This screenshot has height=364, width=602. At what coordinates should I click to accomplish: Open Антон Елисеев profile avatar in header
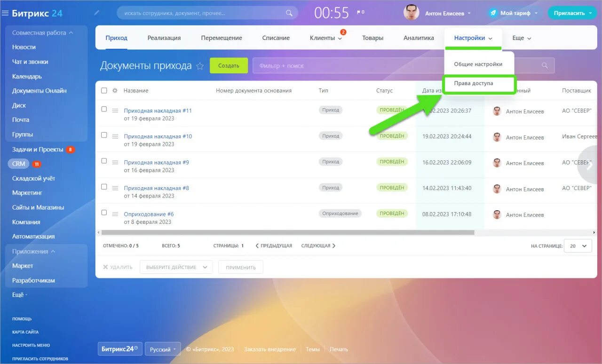(x=411, y=13)
